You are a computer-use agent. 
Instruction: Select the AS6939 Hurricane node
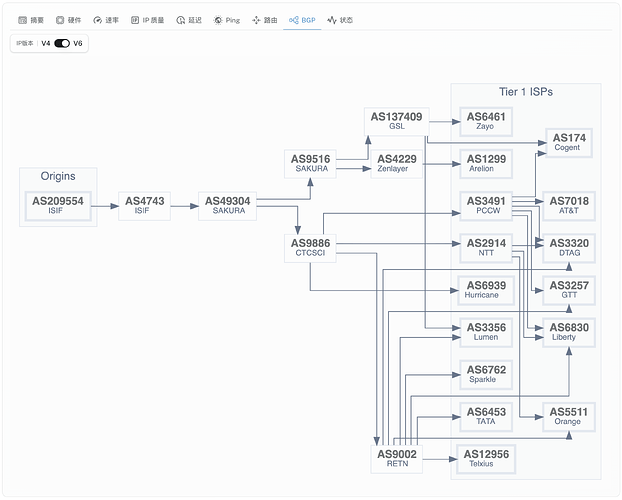[x=486, y=290]
